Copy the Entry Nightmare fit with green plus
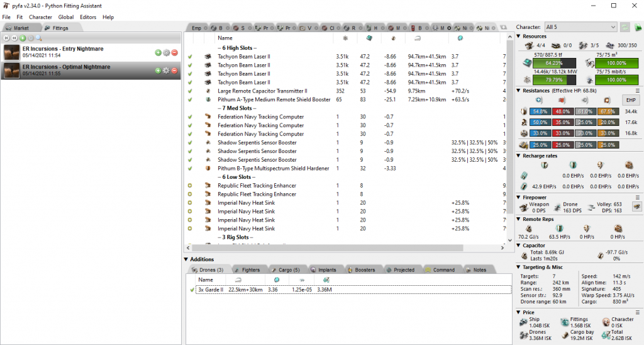The image size is (644, 345). pyautogui.click(x=158, y=53)
